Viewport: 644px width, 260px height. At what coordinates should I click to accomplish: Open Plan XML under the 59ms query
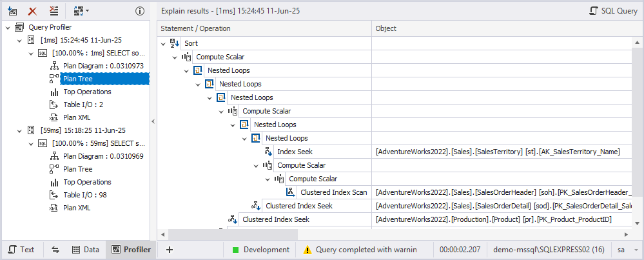(77, 208)
